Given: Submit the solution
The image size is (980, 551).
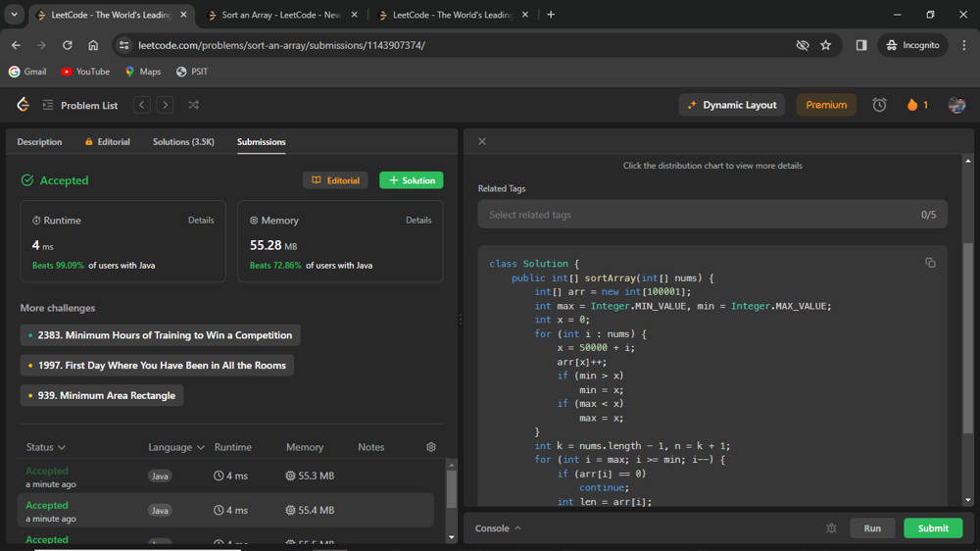Looking at the screenshot, I should tap(933, 528).
